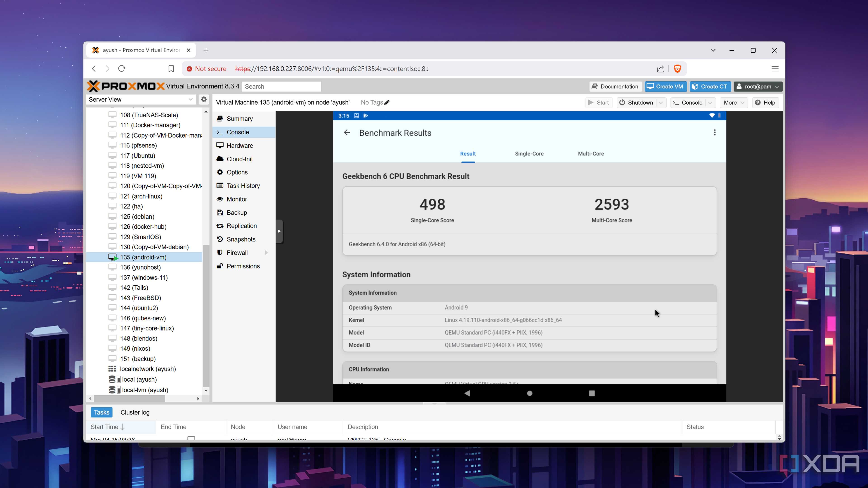Expand the Console dropdown arrow in toolbar
The image size is (868, 488).
pyautogui.click(x=710, y=103)
